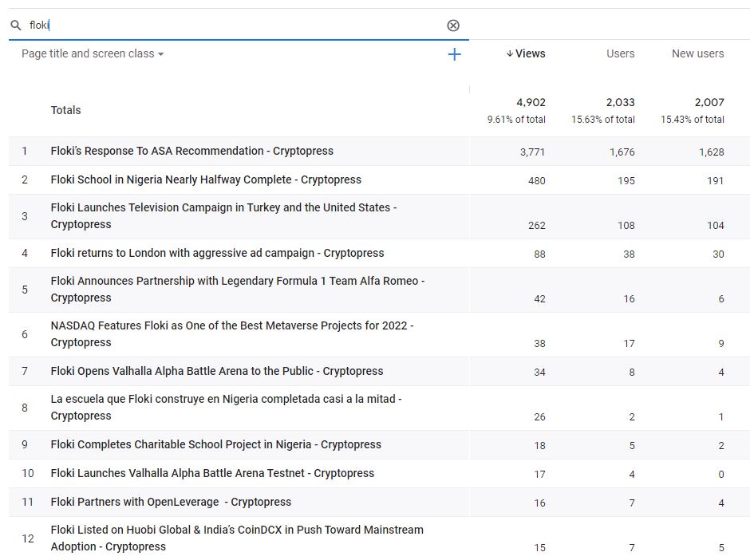Image resolution: width=750 pixels, height=560 pixels.
Task: Click views value 34 in row 7
Action: tap(539, 372)
